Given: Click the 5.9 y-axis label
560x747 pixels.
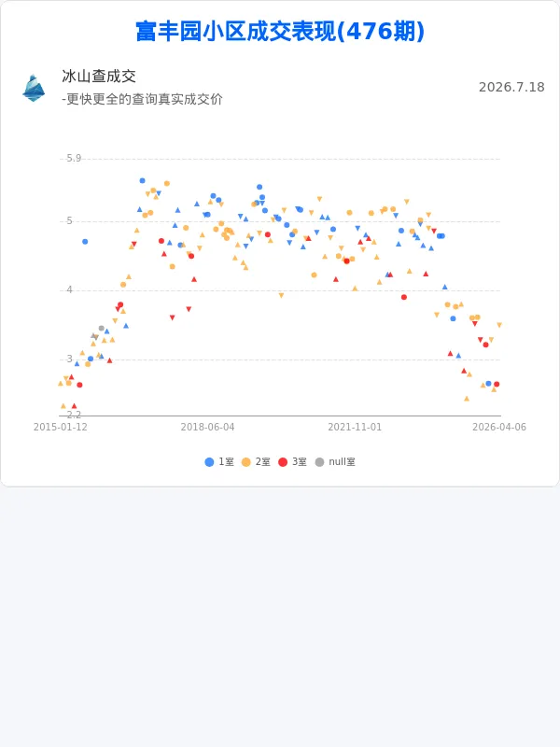Looking at the screenshot, I should click(74, 158).
